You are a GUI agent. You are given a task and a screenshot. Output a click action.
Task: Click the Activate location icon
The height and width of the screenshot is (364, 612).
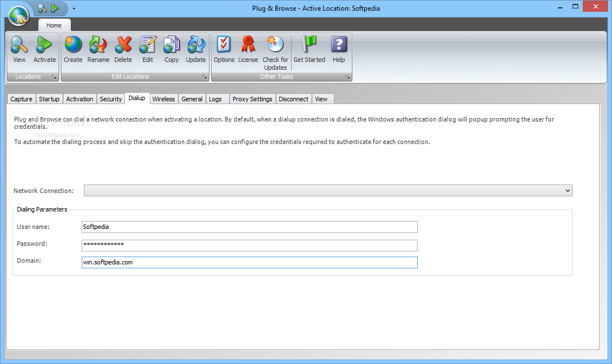(44, 49)
